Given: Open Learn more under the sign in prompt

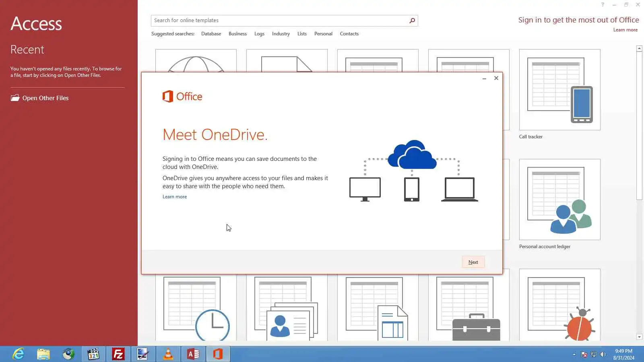Looking at the screenshot, I should (625, 30).
